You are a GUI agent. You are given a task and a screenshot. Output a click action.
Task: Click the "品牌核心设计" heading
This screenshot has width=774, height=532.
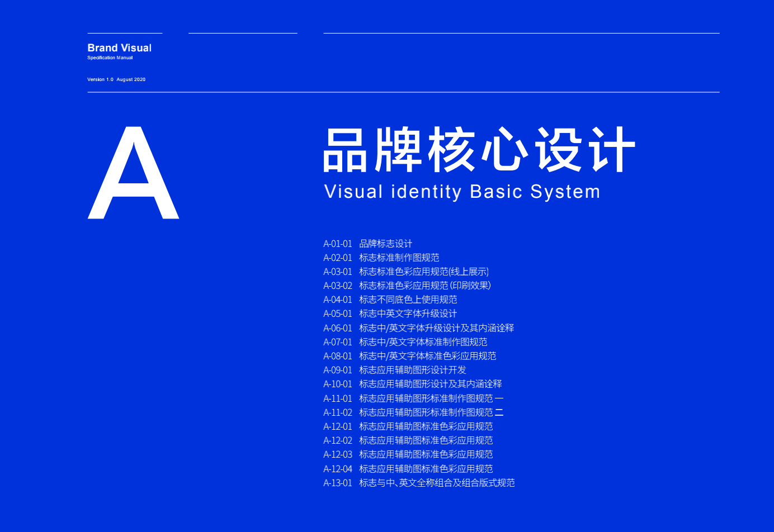(x=479, y=150)
